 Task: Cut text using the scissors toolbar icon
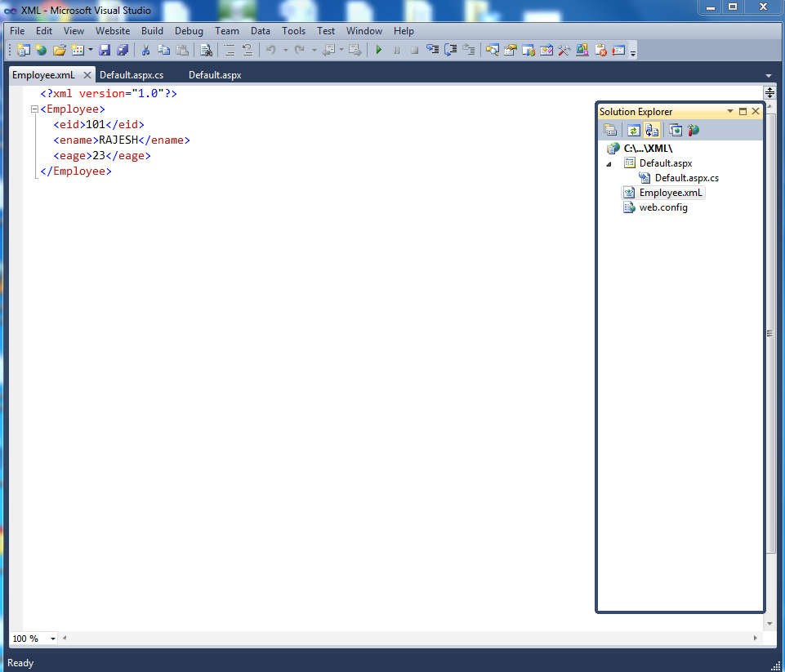coord(145,50)
